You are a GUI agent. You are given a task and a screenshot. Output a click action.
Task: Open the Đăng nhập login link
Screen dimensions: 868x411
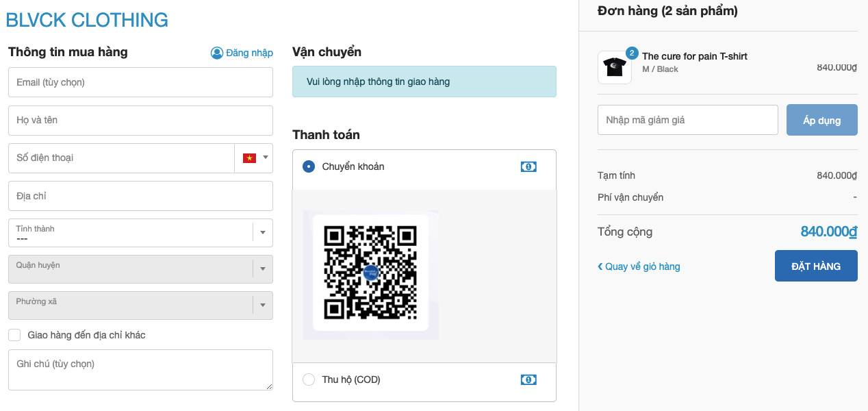coord(249,53)
